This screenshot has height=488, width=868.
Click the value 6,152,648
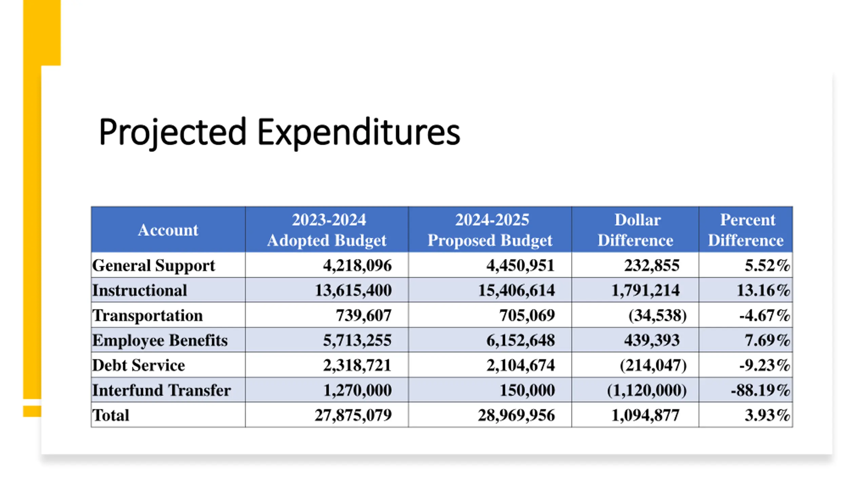coord(520,340)
